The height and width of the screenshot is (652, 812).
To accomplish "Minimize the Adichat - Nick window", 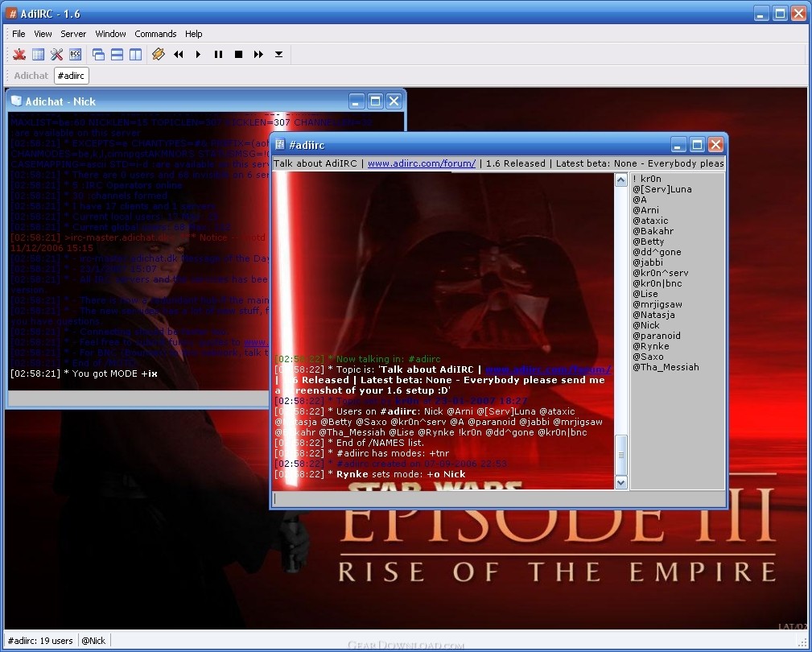I will pyautogui.click(x=357, y=101).
